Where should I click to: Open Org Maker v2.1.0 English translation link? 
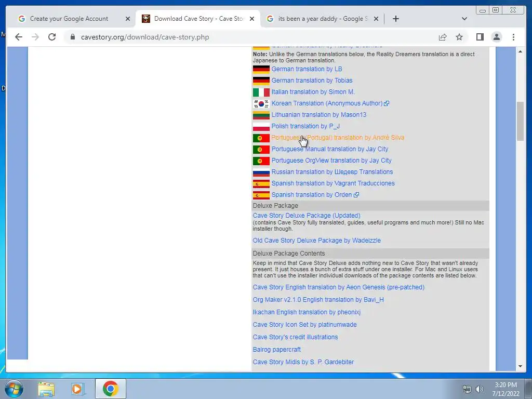(318, 300)
